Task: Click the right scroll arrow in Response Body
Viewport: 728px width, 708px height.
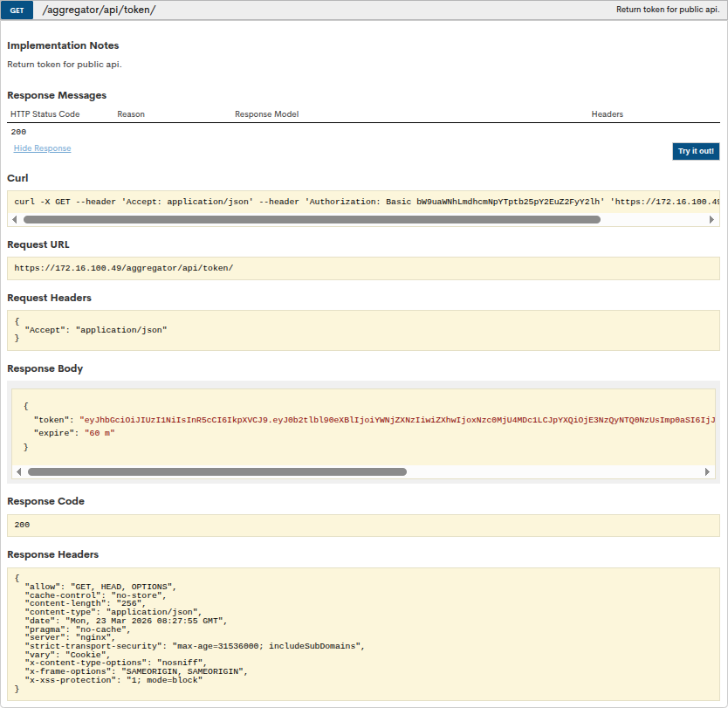Action: pyautogui.click(x=708, y=471)
